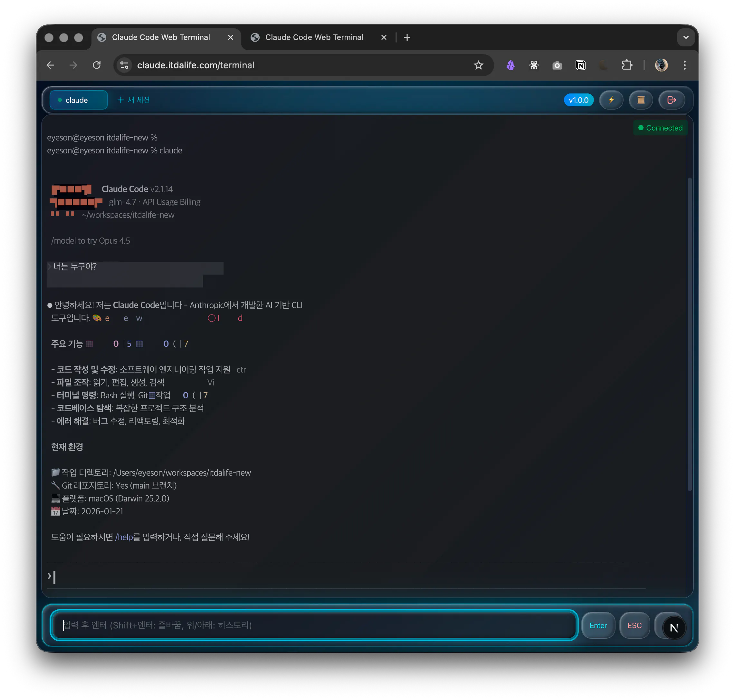The width and height of the screenshot is (735, 700).
Task: Click the camera screenshot extension icon
Action: pyautogui.click(x=557, y=65)
